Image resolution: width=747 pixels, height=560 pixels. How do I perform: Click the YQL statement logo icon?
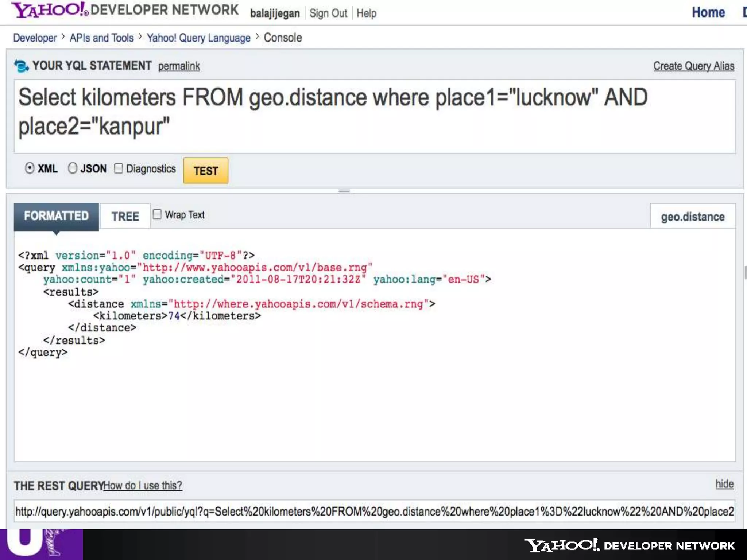[21, 66]
